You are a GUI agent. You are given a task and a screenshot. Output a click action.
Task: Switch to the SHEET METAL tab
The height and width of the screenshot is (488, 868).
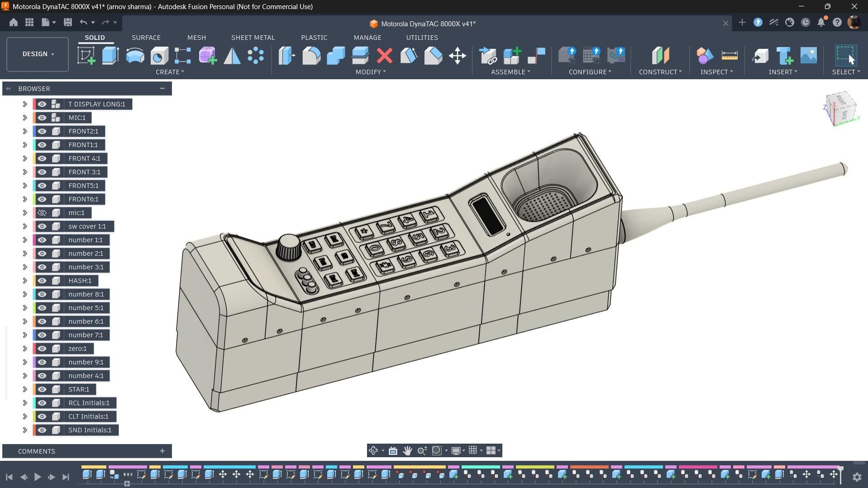[x=253, y=38]
